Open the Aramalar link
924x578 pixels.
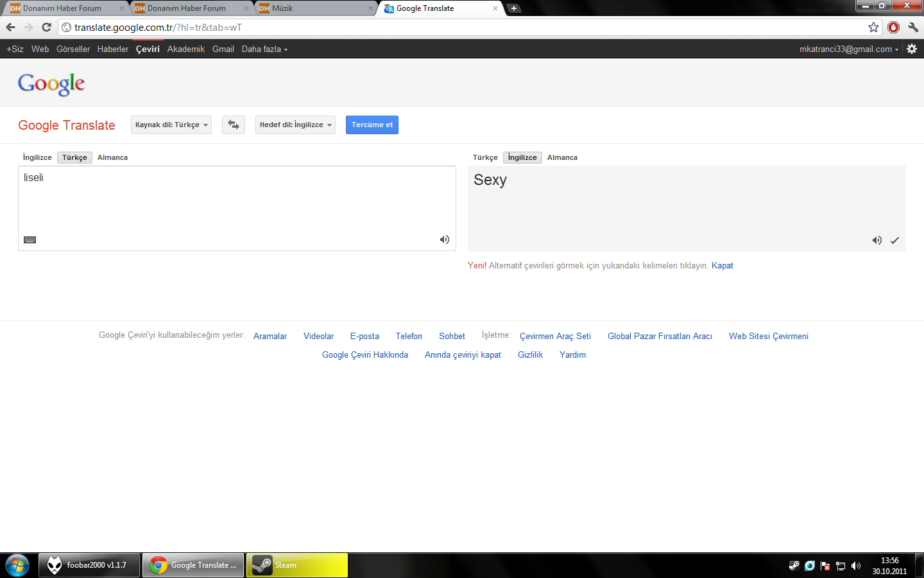tap(270, 336)
